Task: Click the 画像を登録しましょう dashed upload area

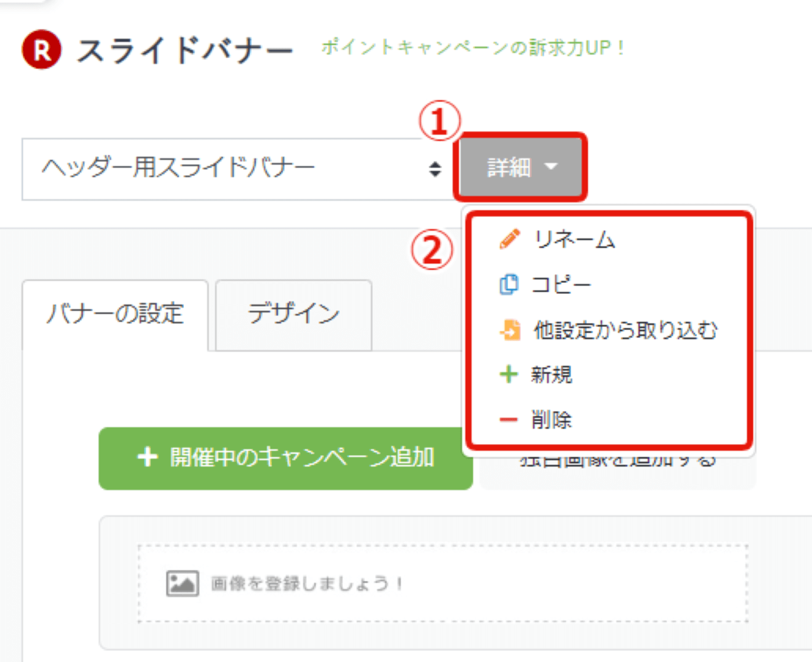Action: tap(443, 583)
